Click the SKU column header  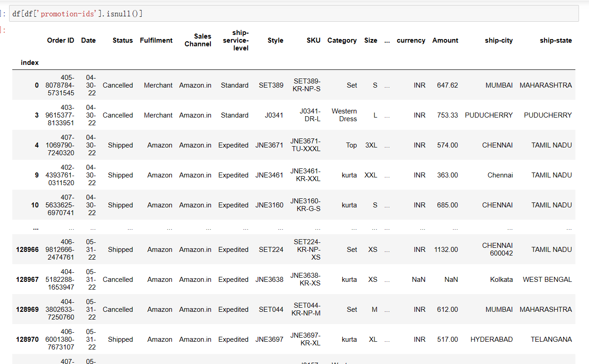coord(313,40)
